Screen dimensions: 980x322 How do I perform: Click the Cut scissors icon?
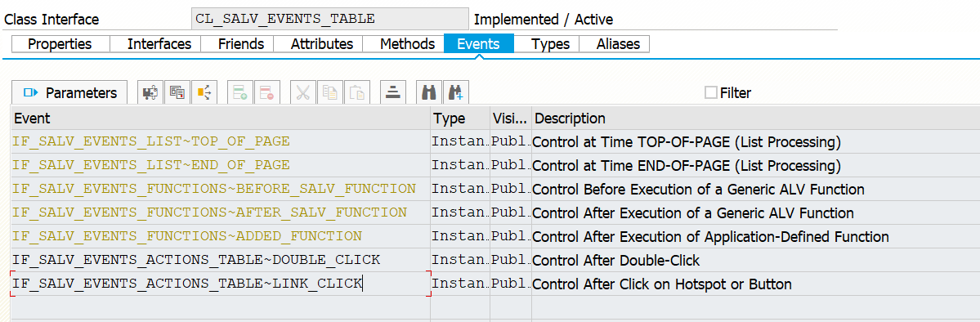coord(302,92)
